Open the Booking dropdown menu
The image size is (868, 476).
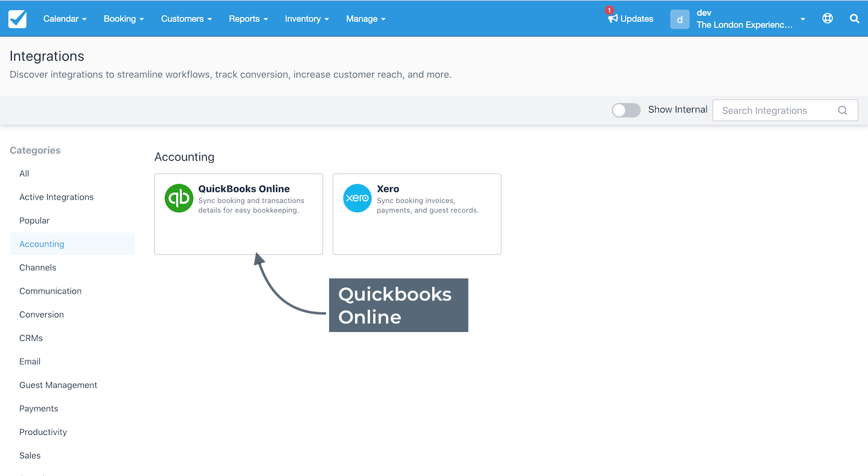pos(124,19)
